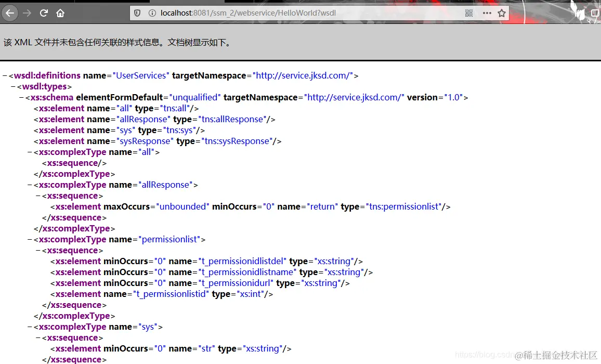Image resolution: width=601 pixels, height=364 pixels.
Task: Click the "UserServices" name value
Action: (x=141, y=75)
